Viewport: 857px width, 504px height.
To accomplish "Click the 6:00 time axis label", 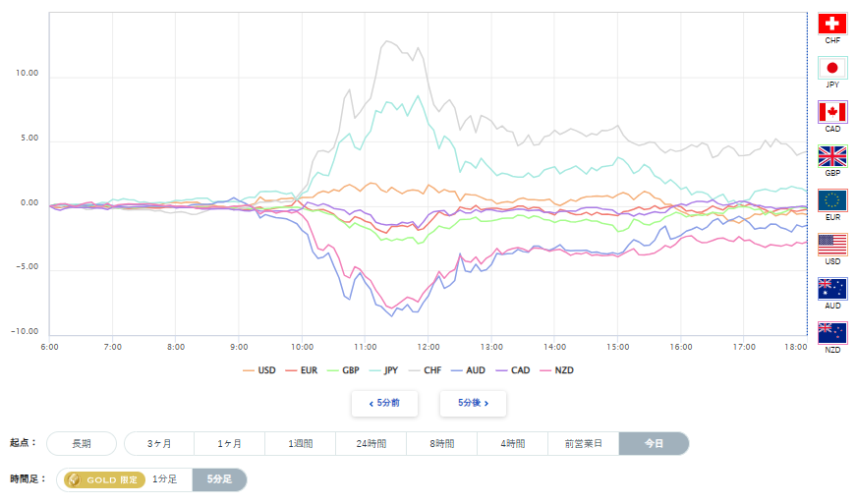I will pyautogui.click(x=50, y=347).
